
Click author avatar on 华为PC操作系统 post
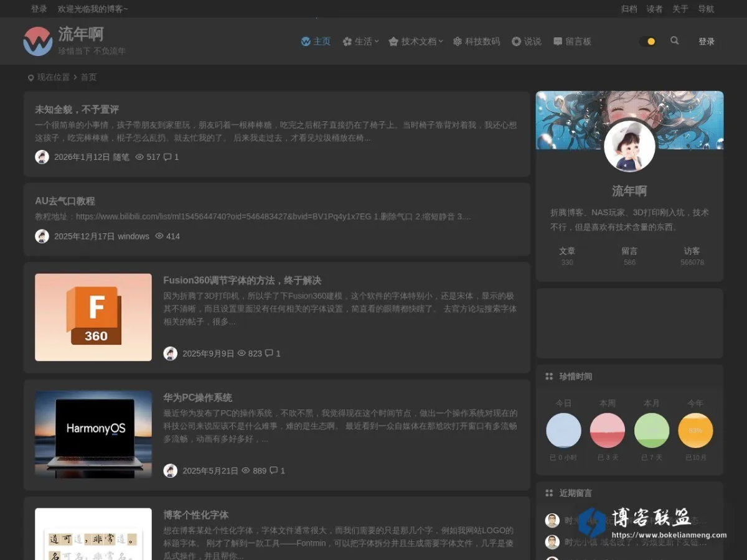(171, 471)
